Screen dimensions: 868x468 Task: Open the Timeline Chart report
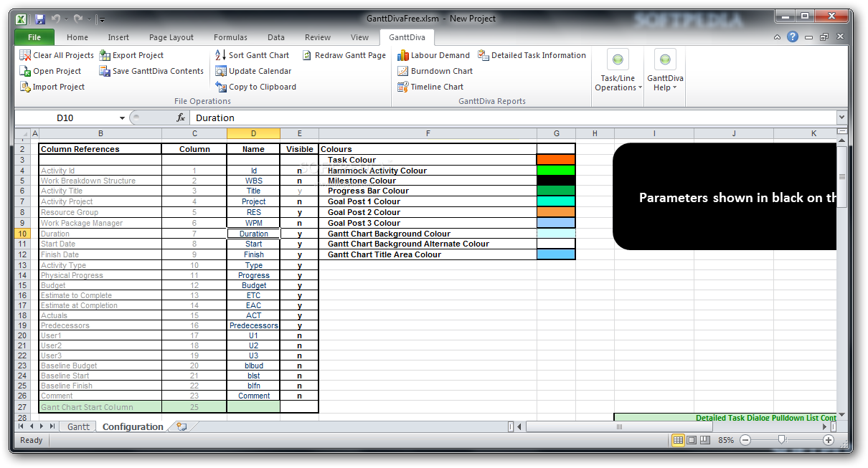click(x=430, y=87)
